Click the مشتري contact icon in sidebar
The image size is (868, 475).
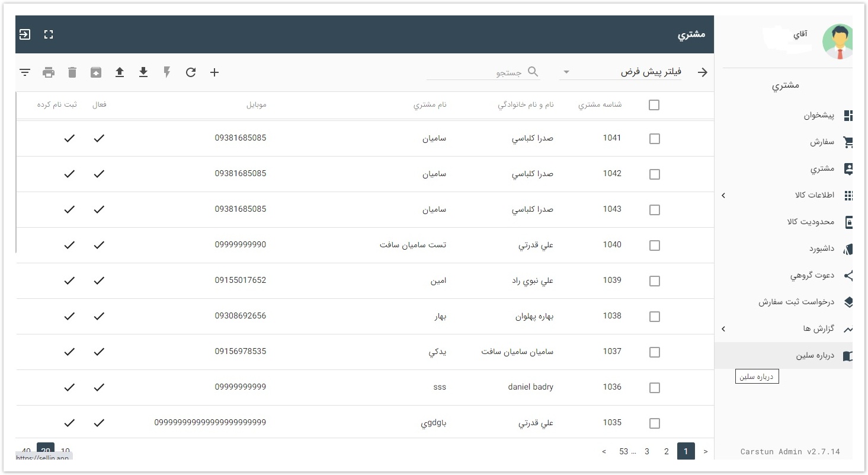(848, 169)
